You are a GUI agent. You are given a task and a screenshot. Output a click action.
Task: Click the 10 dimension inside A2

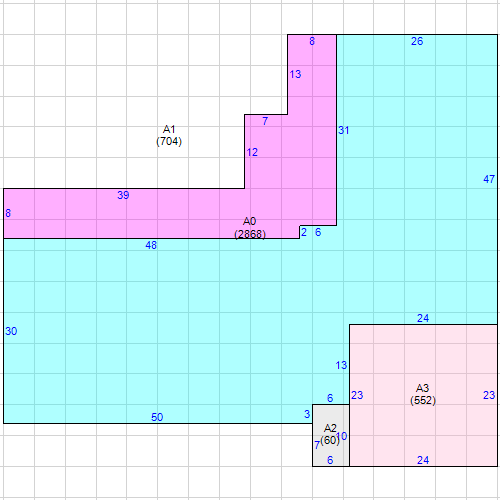coord(342,436)
